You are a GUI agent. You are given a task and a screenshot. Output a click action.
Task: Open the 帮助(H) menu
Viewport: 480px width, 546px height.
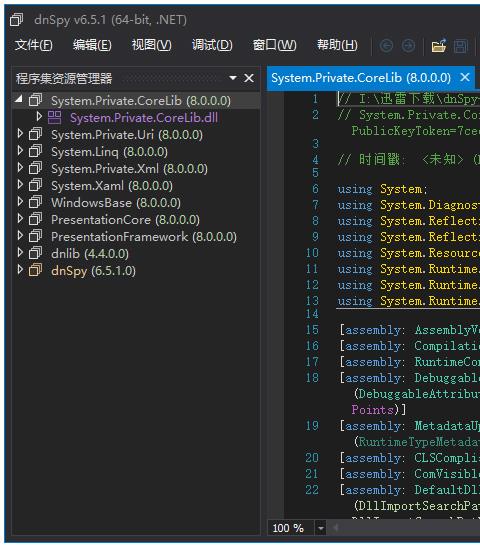(x=337, y=45)
